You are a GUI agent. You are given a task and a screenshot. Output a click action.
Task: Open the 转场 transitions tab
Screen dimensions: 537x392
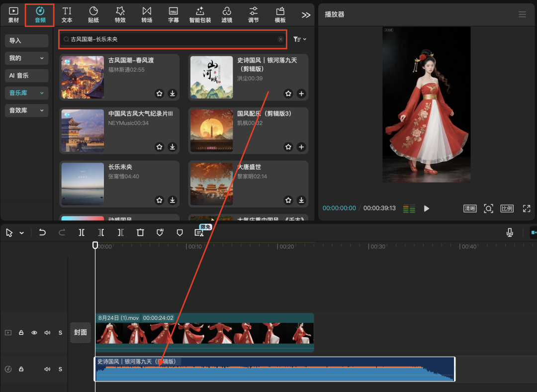click(147, 14)
